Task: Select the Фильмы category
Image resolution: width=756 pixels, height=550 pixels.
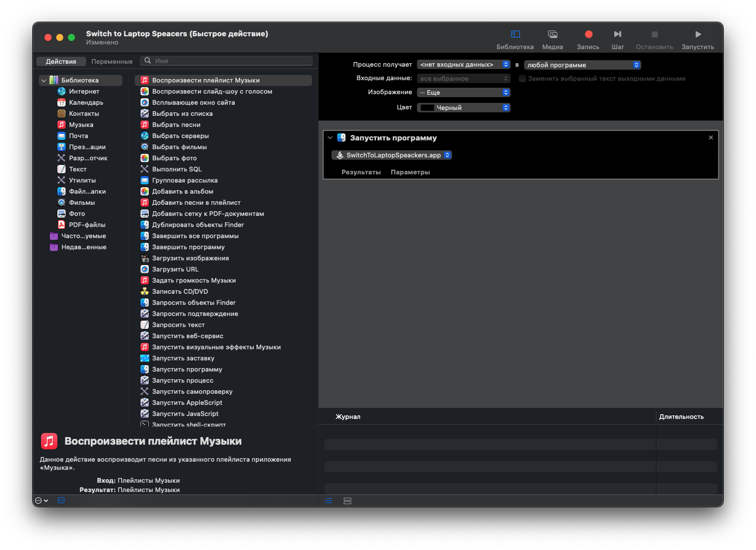Action: pyautogui.click(x=81, y=202)
